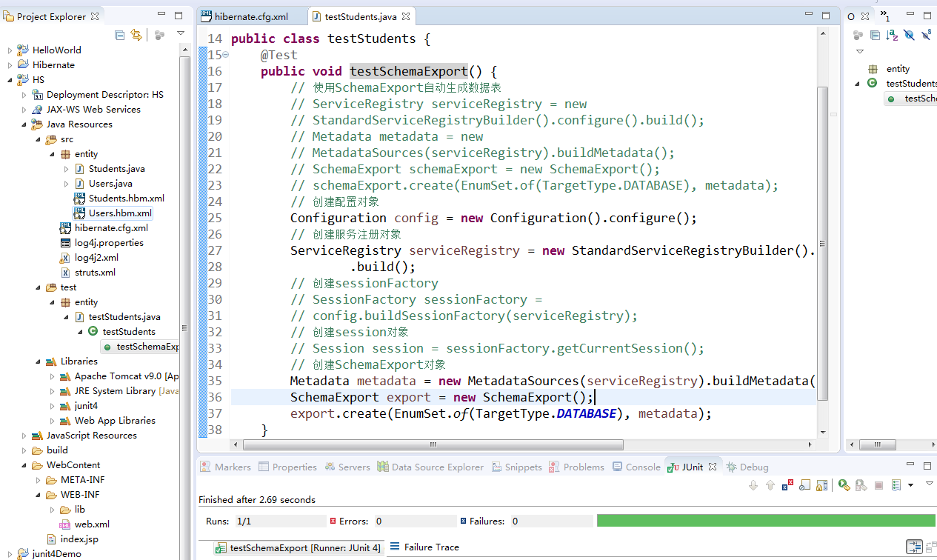The image size is (937, 560).
Task: Click the editor horizontal scrollbar
Action: (433, 444)
